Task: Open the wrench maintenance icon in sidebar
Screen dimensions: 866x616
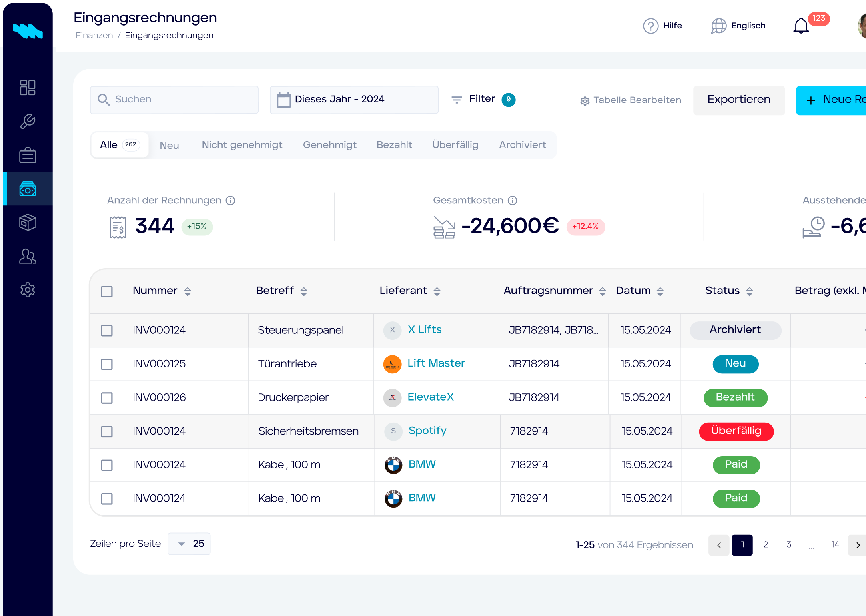Action: tap(28, 121)
